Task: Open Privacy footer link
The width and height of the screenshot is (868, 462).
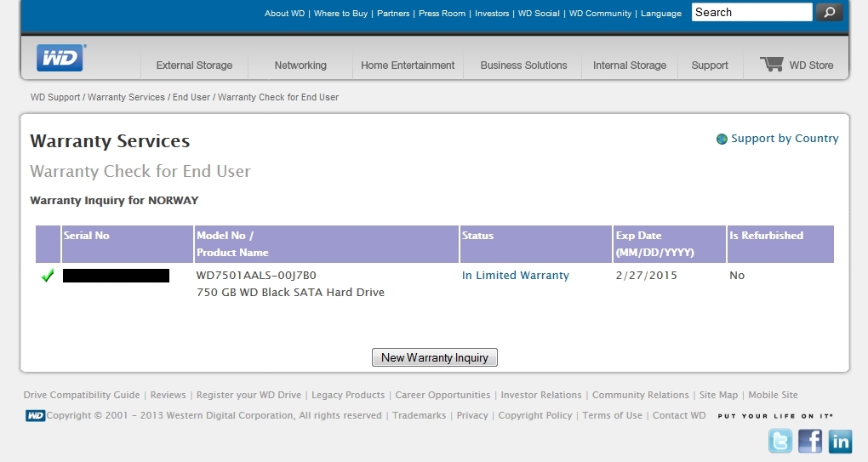Action: 472,415
